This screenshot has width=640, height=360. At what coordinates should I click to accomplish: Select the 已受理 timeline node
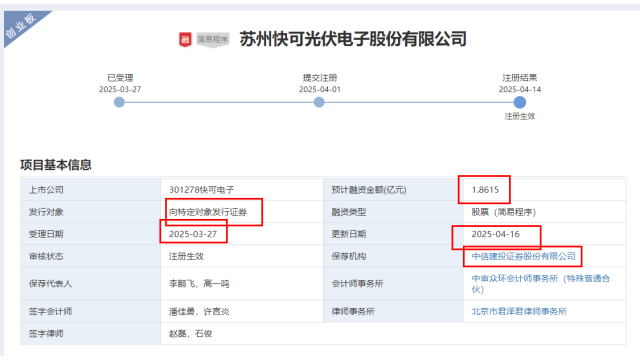[x=119, y=102]
